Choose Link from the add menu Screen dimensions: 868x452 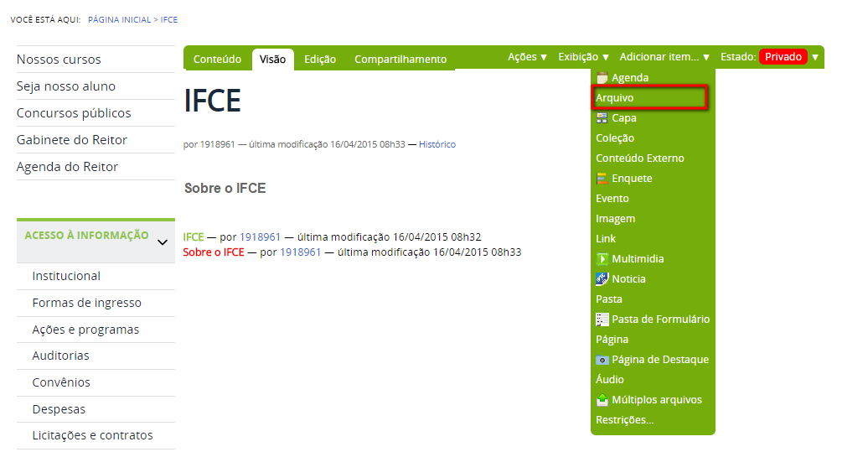(x=606, y=239)
